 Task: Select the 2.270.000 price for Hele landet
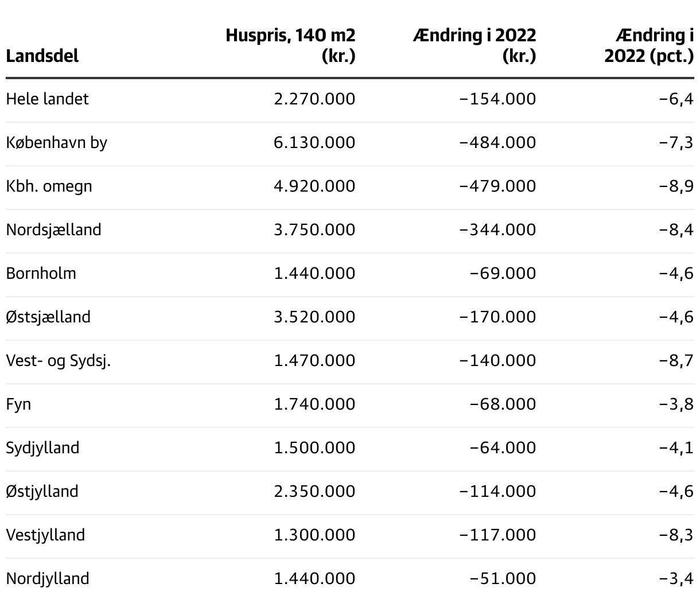[x=314, y=99]
